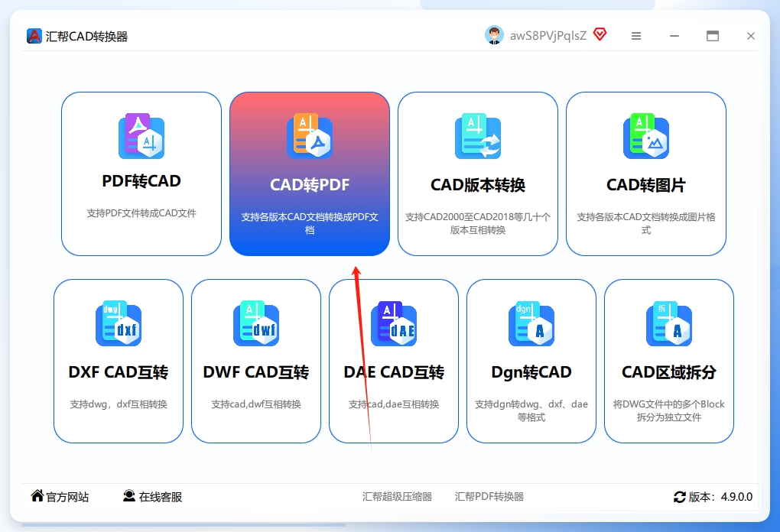Click the CAD转PDF card icon
Image resolution: width=780 pixels, height=532 pixels.
tap(310, 136)
